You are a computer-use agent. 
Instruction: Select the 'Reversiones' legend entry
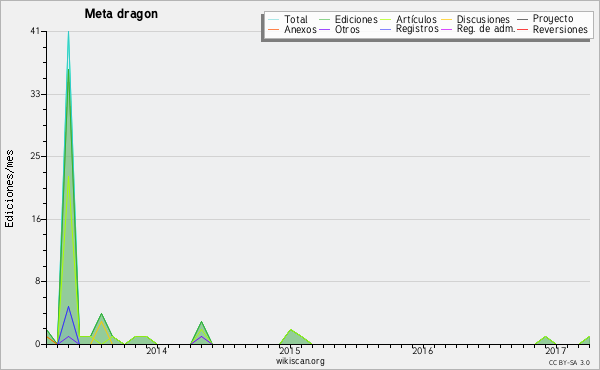[560, 29]
